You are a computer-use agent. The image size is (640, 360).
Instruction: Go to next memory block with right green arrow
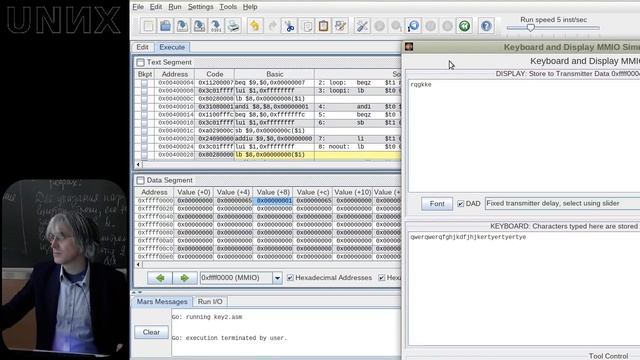[184, 278]
